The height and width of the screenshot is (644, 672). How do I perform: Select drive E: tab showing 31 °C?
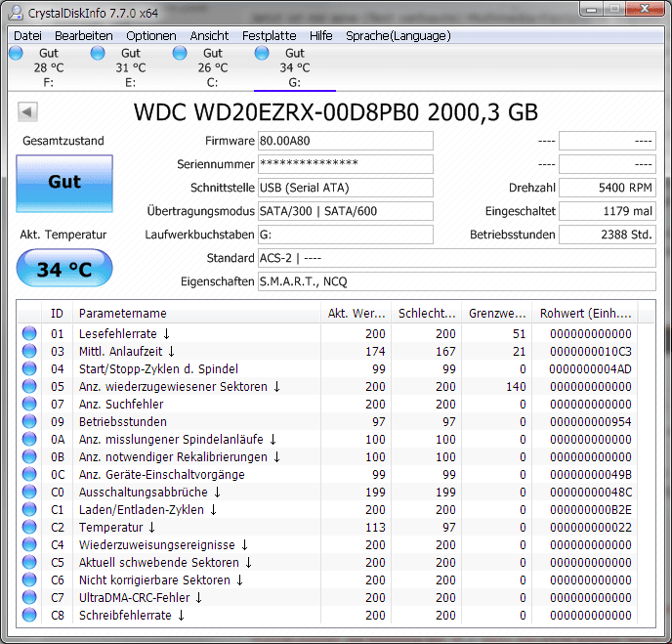pyautogui.click(x=130, y=67)
